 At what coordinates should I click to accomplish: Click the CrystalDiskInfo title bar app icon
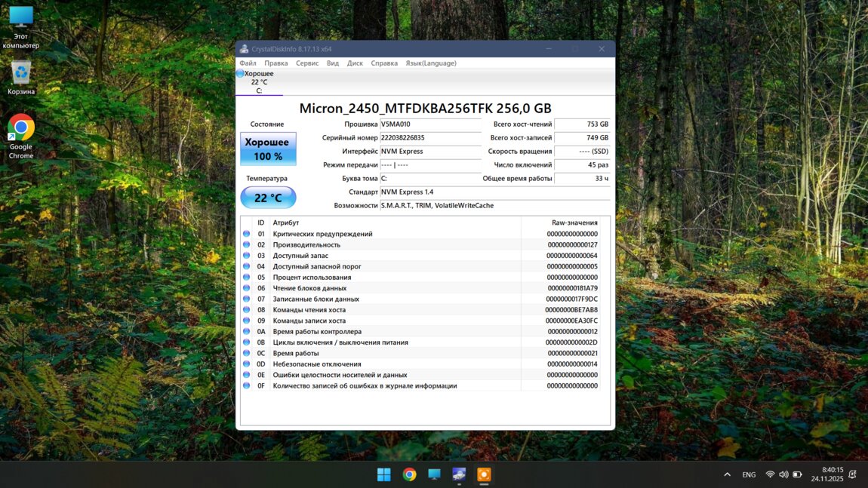coord(244,49)
